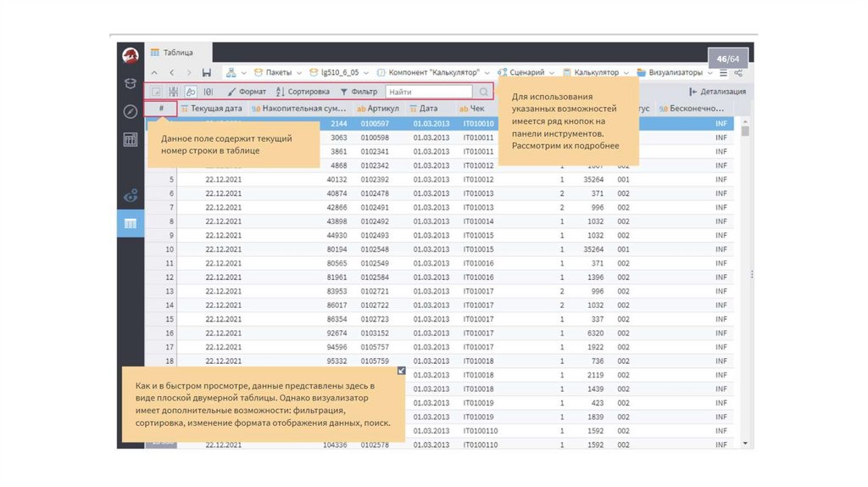
Task: Click the calculator-table icon in sidebar
Action: point(130,140)
